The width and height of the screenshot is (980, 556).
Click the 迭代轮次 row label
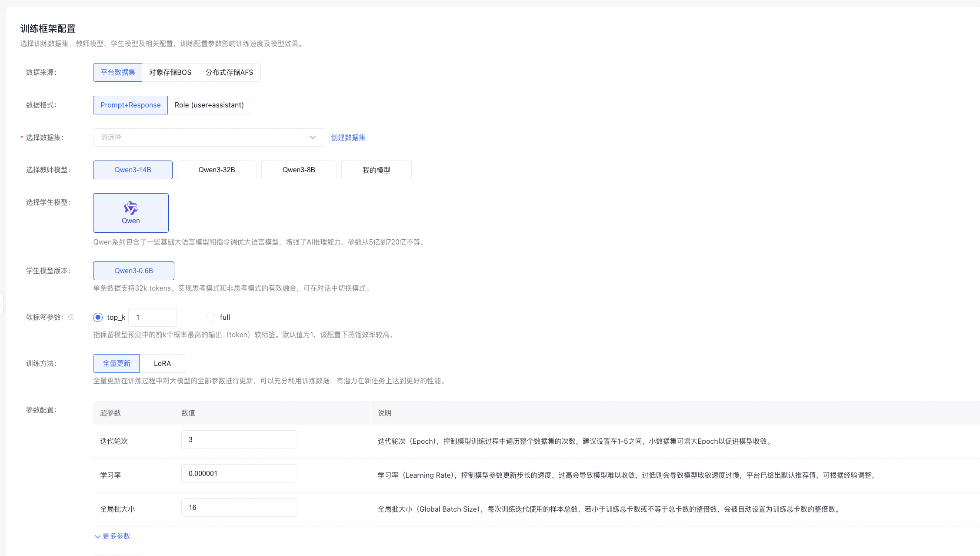click(x=114, y=441)
